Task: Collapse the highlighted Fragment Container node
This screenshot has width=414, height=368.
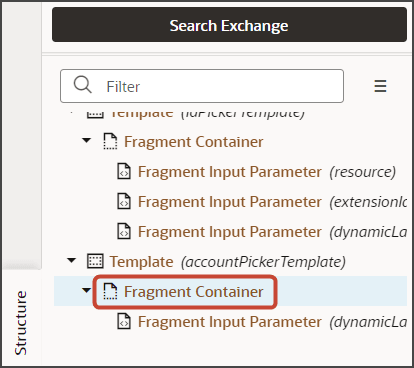Action: click(86, 290)
